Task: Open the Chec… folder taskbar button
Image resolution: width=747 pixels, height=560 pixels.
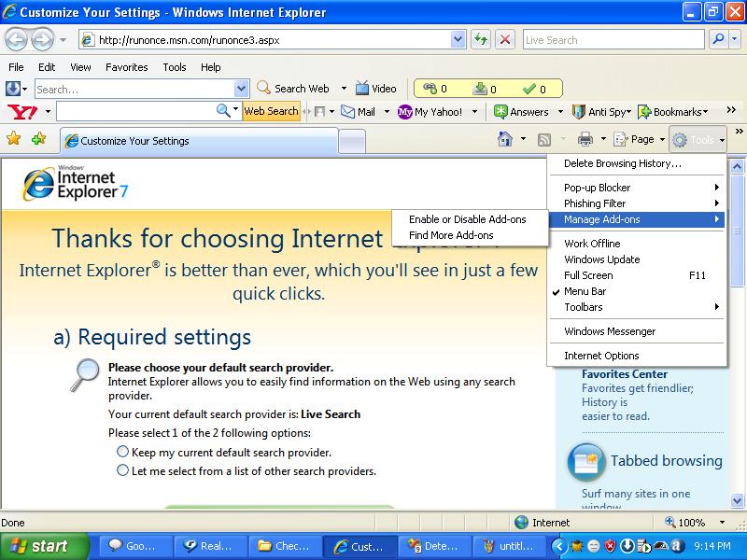Action: pyautogui.click(x=285, y=546)
